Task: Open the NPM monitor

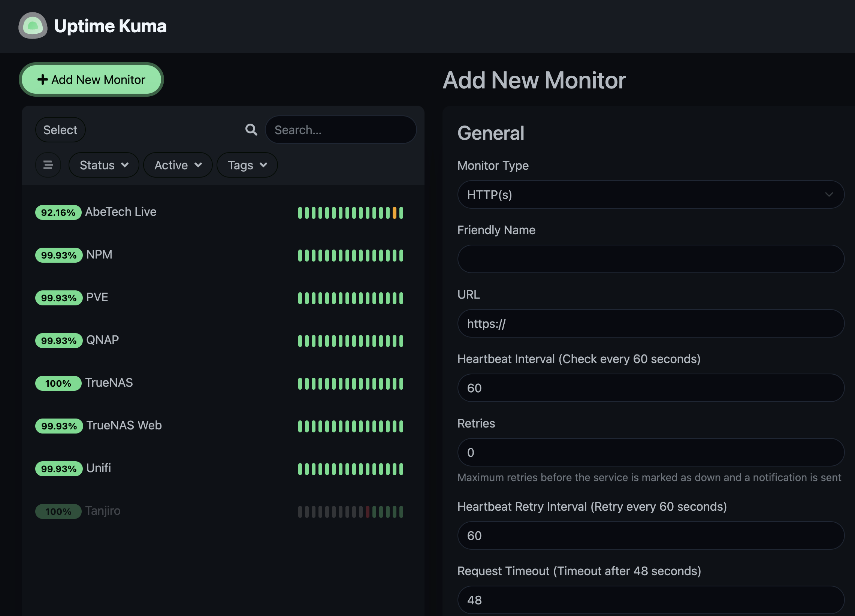Action: coord(223,255)
